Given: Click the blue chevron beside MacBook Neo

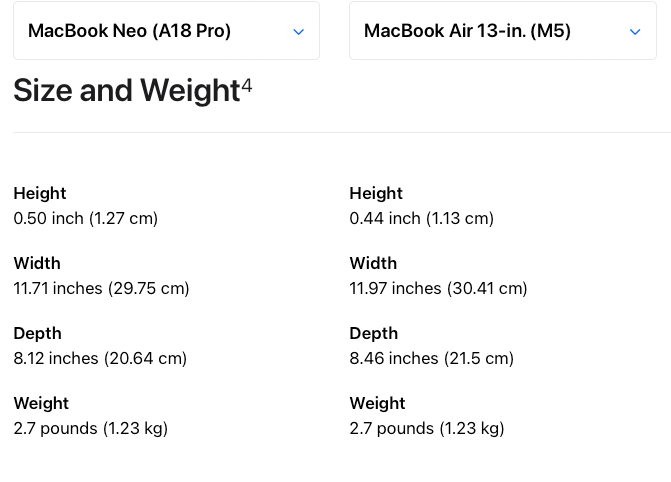Looking at the screenshot, I should click(298, 32).
